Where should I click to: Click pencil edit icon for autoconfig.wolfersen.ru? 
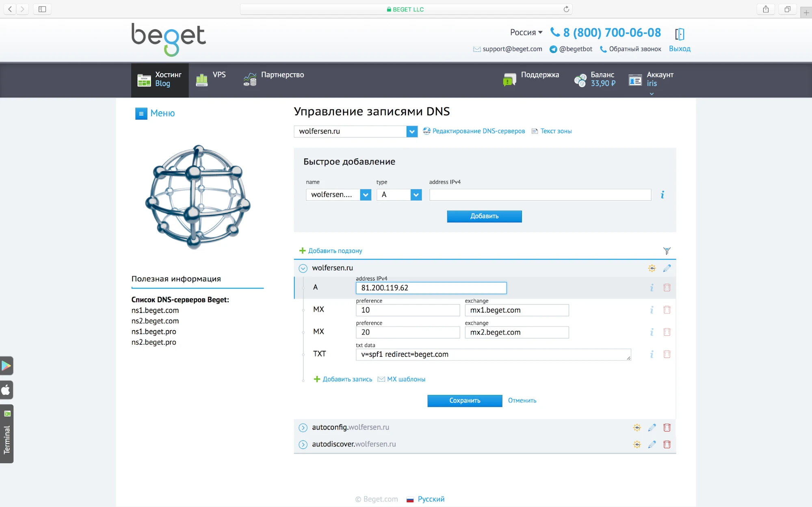click(x=652, y=427)
